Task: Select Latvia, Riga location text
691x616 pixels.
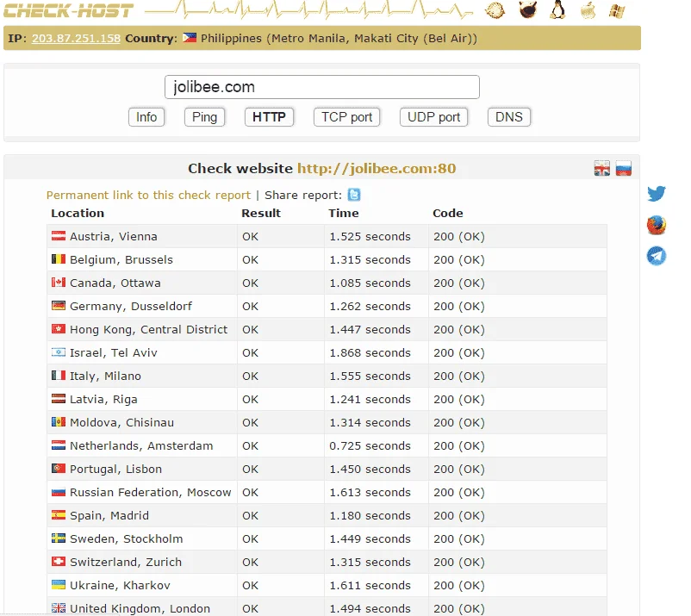Action: [103, 400]
